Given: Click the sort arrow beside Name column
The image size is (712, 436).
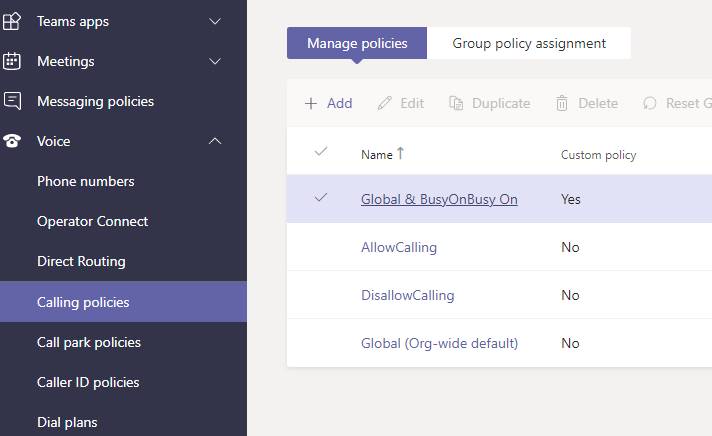Looking at the screenshot, I should [x=400, y=153].
